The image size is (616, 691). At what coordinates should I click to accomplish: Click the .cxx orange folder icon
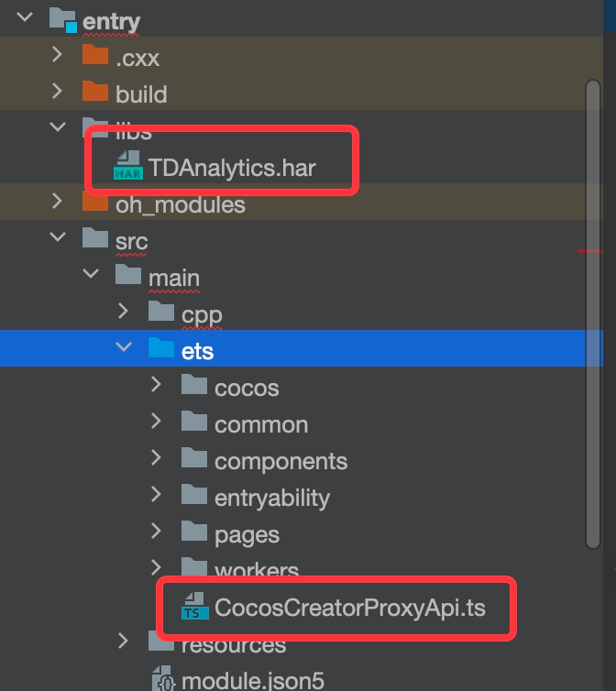click(x=95, y=55)
